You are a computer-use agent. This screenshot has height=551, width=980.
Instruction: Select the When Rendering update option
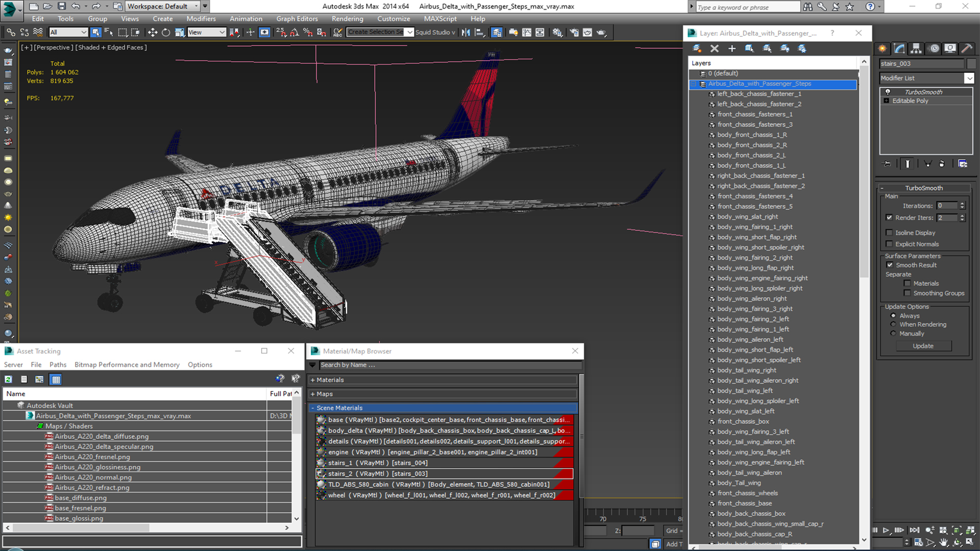893,324
